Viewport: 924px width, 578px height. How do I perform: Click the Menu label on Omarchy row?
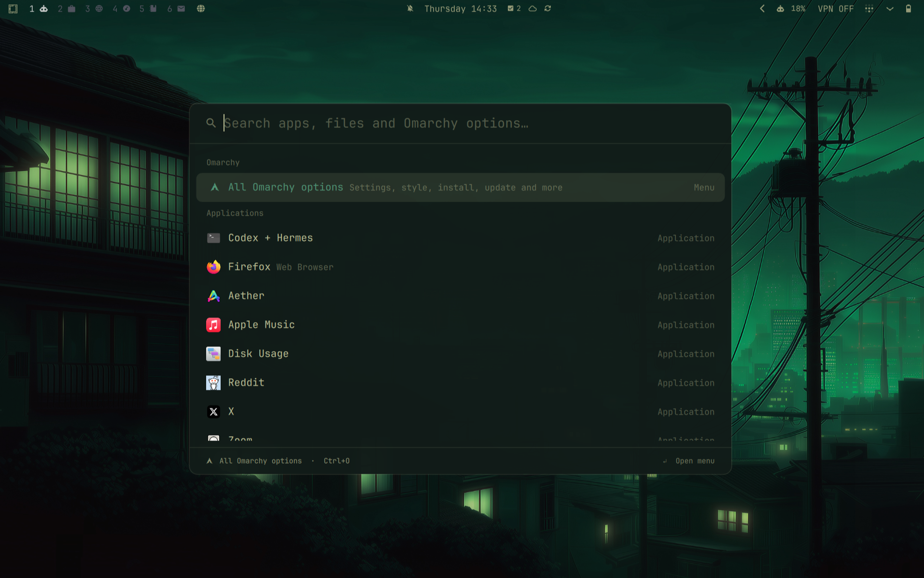pos(704,188)
